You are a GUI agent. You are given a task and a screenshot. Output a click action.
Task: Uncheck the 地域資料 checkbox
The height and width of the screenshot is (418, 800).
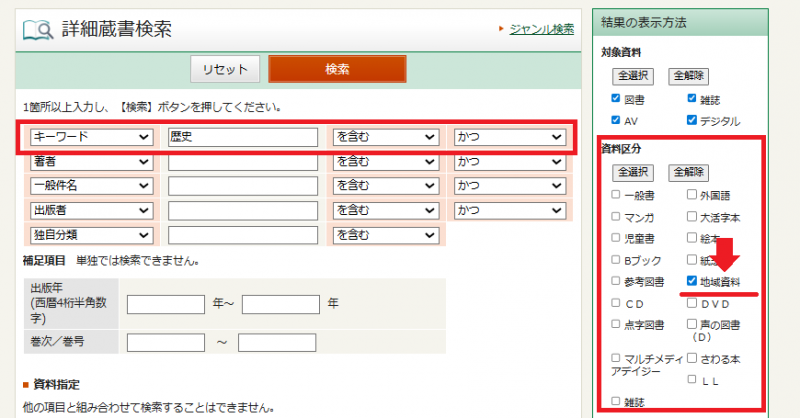pyautogui.click(x=692, y=282)
